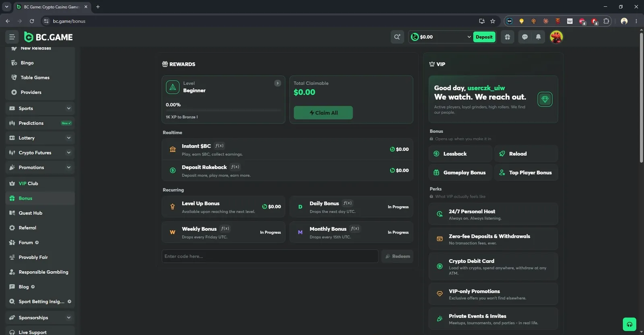Click the browser address bar URL
Viewport: 644px width, 335px height.
(x=69, y=21)
